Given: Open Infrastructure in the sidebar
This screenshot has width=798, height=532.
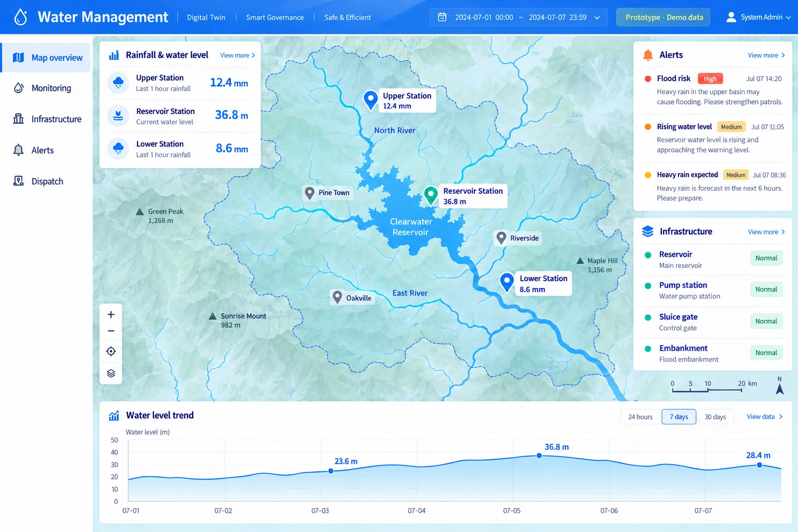Looking at the screenshot, I should point(46,119).
